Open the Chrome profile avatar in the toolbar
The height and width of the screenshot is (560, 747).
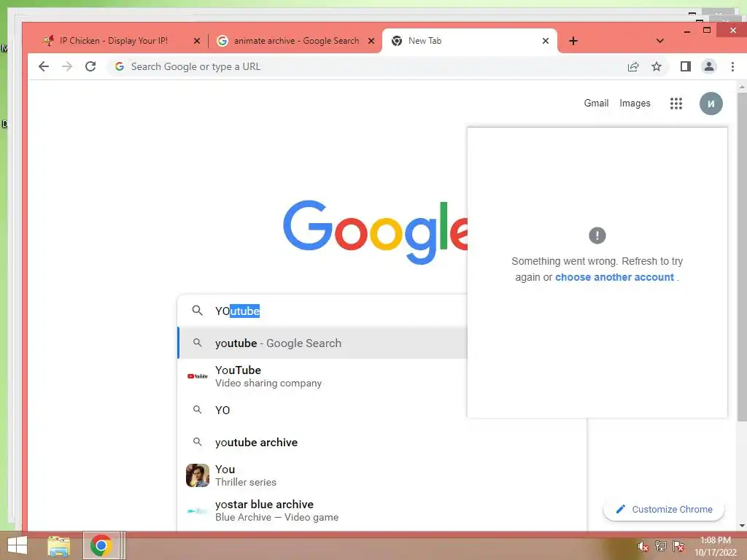point(709,66)
